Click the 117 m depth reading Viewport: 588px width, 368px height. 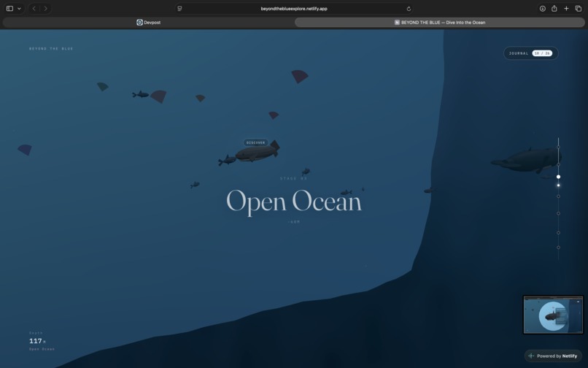[x=37, y=341]
